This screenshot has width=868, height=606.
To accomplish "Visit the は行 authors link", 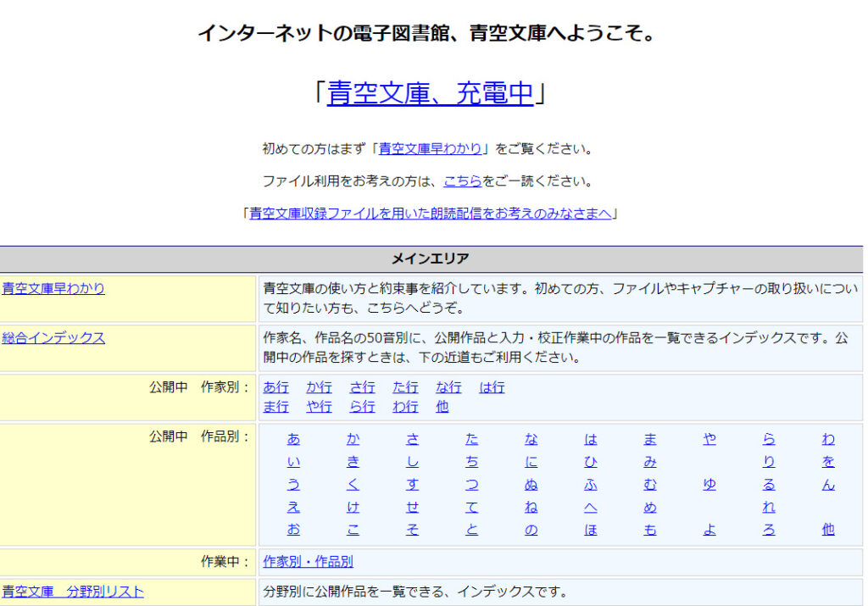I will 492,387.
